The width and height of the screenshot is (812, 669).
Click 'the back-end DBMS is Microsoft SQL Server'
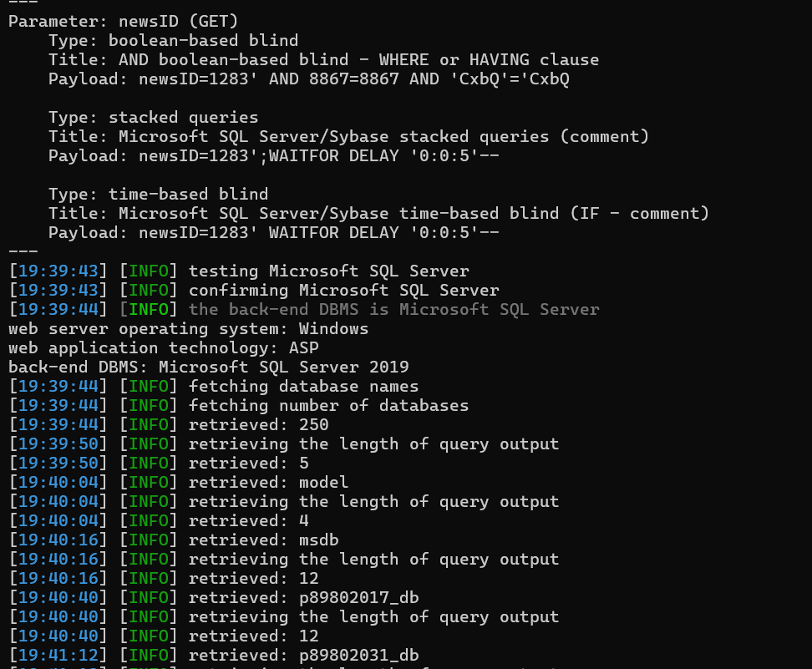393,309
